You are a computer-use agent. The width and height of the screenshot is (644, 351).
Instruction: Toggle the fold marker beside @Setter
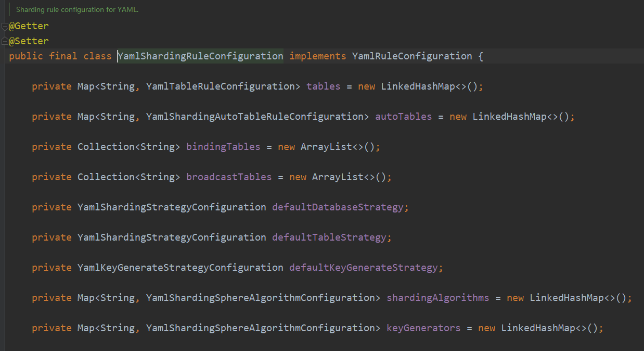point(5,41)
